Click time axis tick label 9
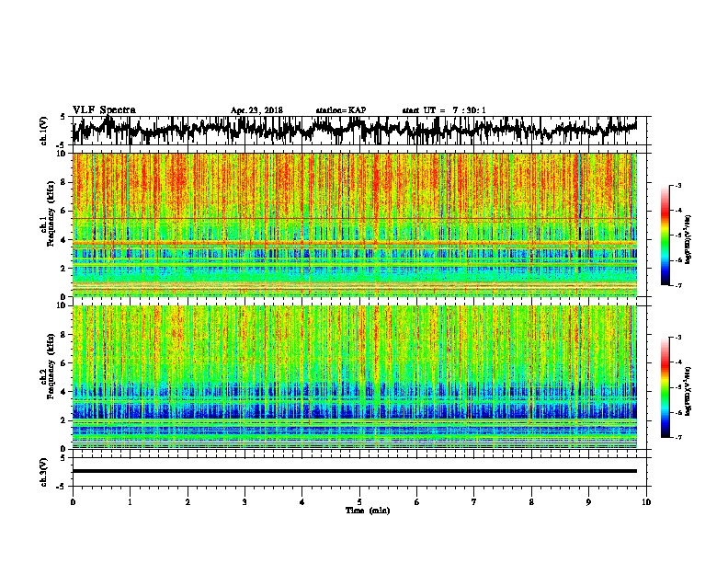The width and height of the screenshot is (728, 563). pos(588,502)
